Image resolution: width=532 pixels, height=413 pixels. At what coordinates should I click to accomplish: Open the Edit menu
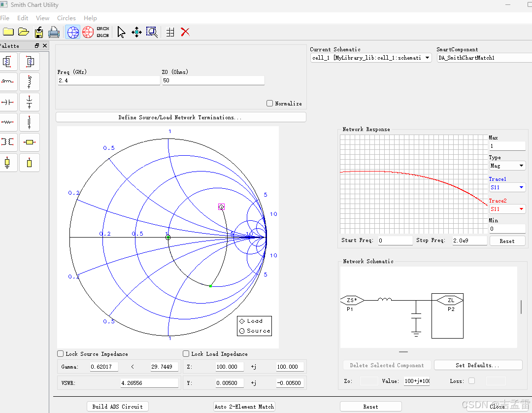click(x=23, y=18)
